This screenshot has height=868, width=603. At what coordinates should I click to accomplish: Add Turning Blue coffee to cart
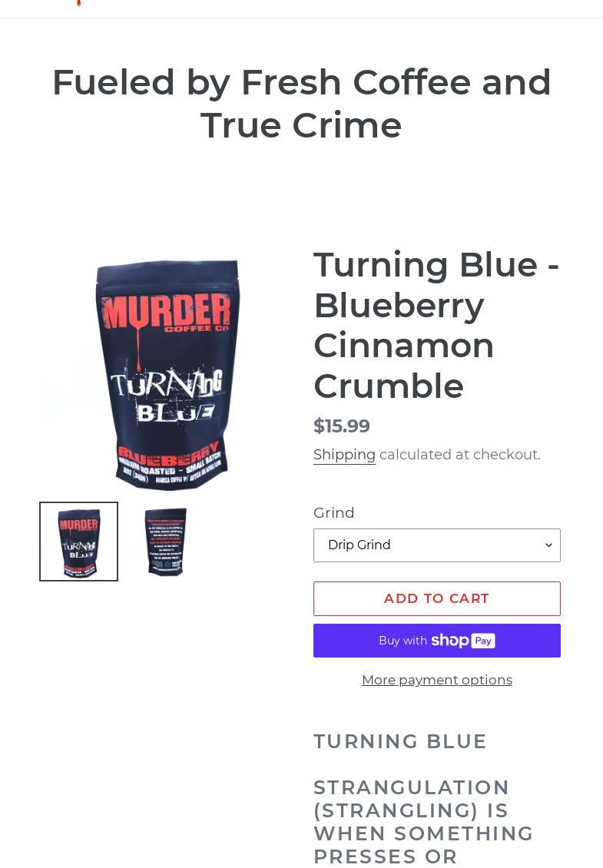point(437,598)
